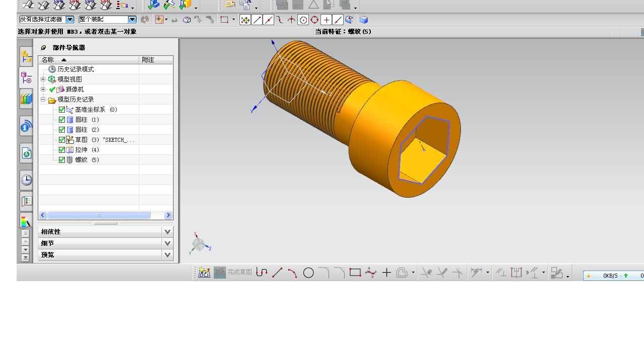Image resolution: width=644 pixels, height=345 pixels.
Task: Open the System Materials color palette tab
Action: [26, 221]
